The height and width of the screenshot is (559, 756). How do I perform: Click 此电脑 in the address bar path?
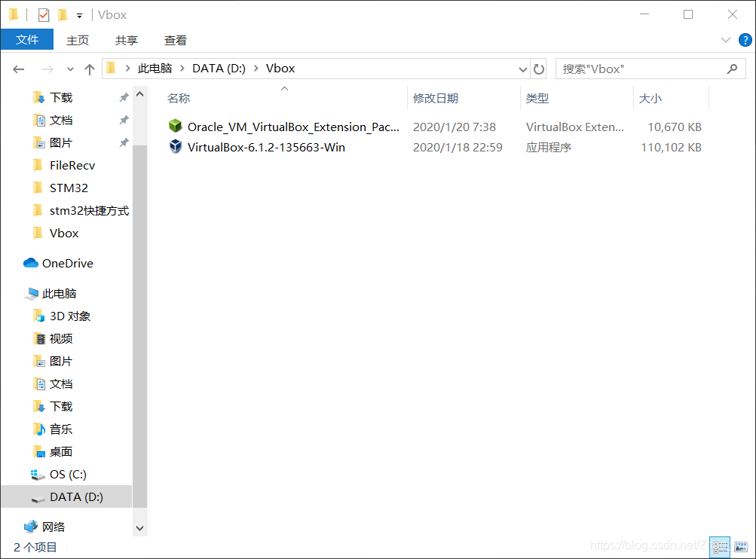click(155, 69)
